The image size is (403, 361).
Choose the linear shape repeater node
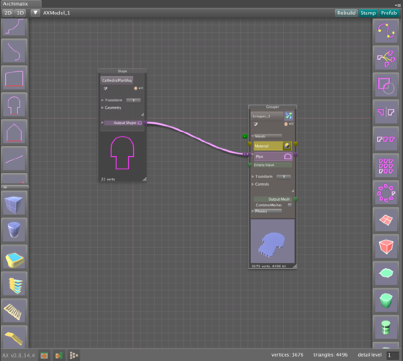coord(386,139)
